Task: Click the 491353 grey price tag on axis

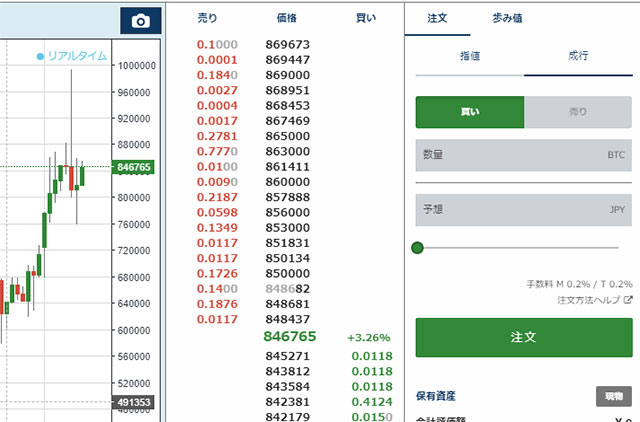Action: click(x=133, y=402)
